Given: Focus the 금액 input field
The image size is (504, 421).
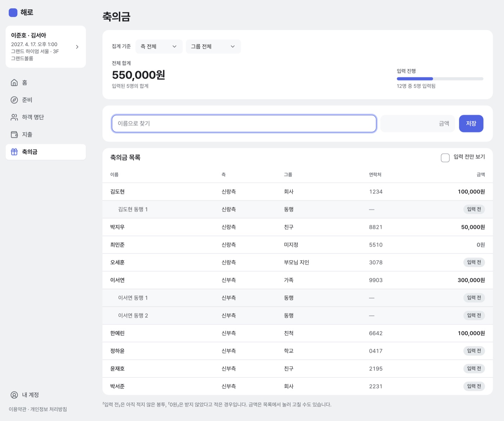Looking at the screenshot, I should click(418, 123).
